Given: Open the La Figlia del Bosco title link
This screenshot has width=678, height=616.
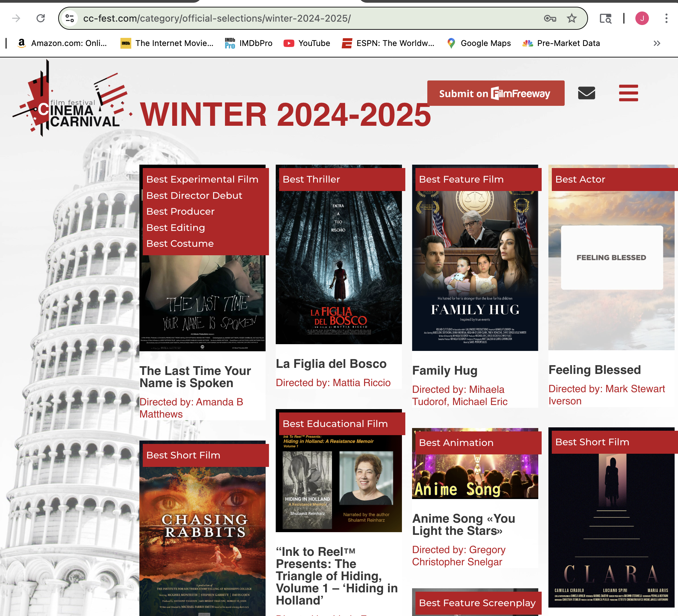Looking at the screenshot, I should (x=331, y=364).
